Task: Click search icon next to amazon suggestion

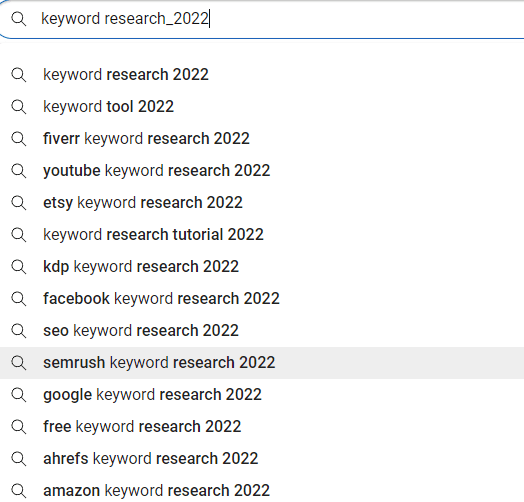Action: tap(18, 491)
